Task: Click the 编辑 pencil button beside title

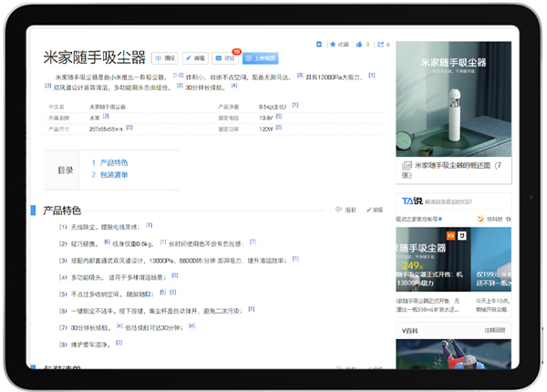Action: pos(196,57)
